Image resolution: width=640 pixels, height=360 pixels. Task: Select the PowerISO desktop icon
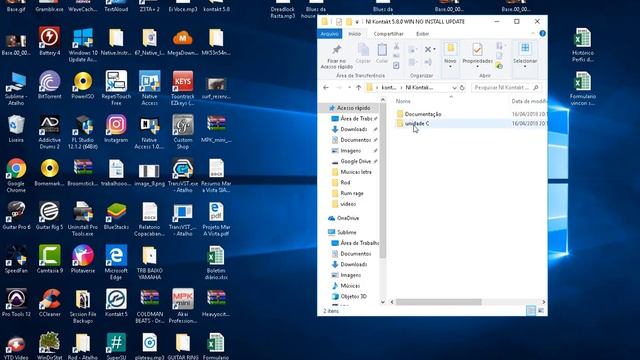(83, 85)
